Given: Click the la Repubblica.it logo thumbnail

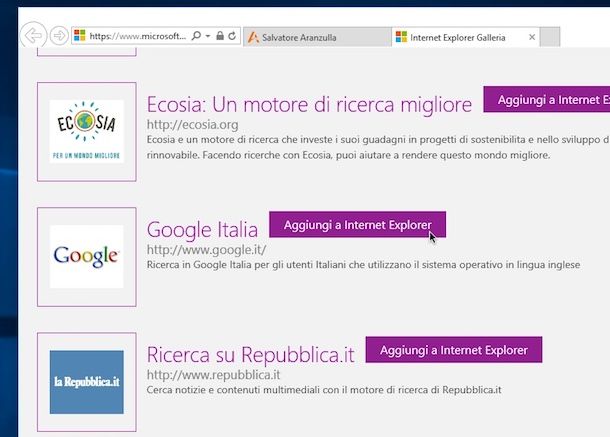Looking at the screenshot, I should tap(87, 382).
